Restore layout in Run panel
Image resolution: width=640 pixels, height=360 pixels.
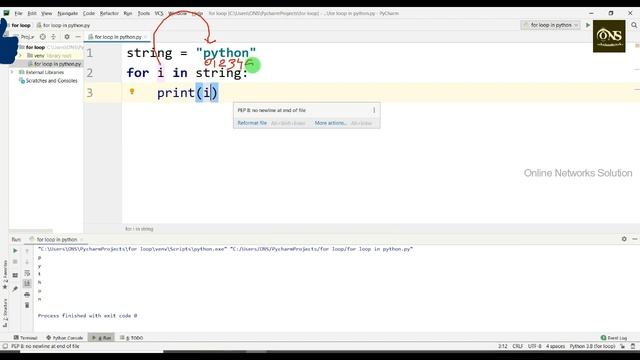coord(15,276)
